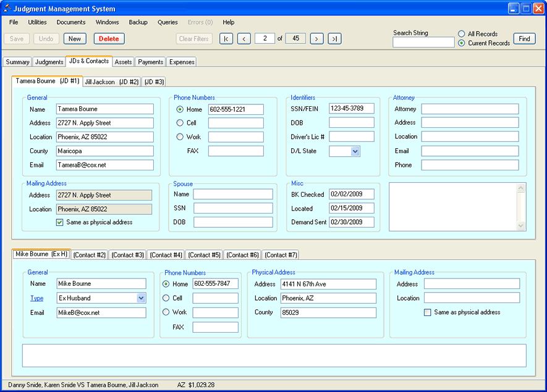Select Cell as debtor's primary phone
The image size is (547, 392).
click(x=180, y=123)
